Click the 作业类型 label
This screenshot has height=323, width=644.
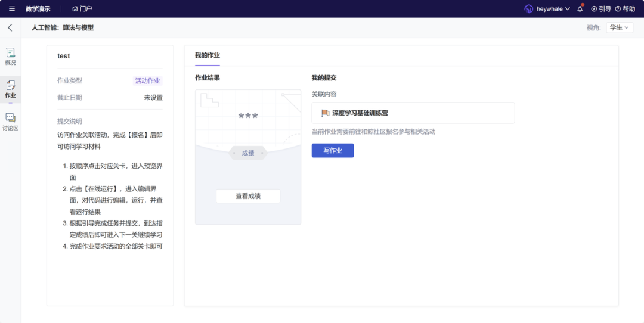70,81
